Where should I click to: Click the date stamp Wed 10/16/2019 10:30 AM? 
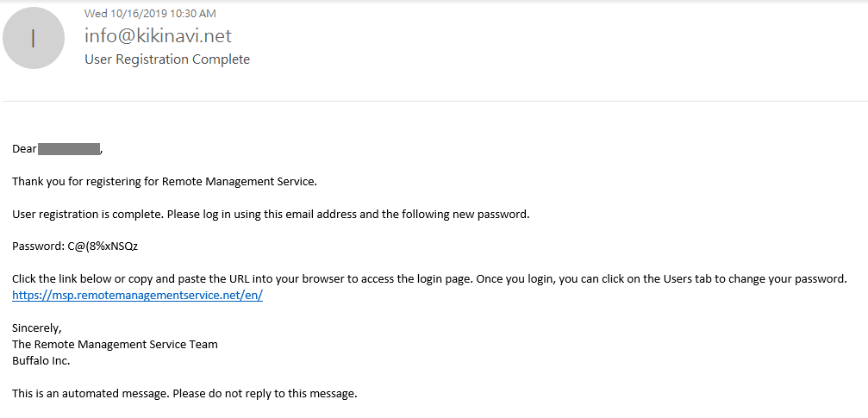tap(150, 13)
